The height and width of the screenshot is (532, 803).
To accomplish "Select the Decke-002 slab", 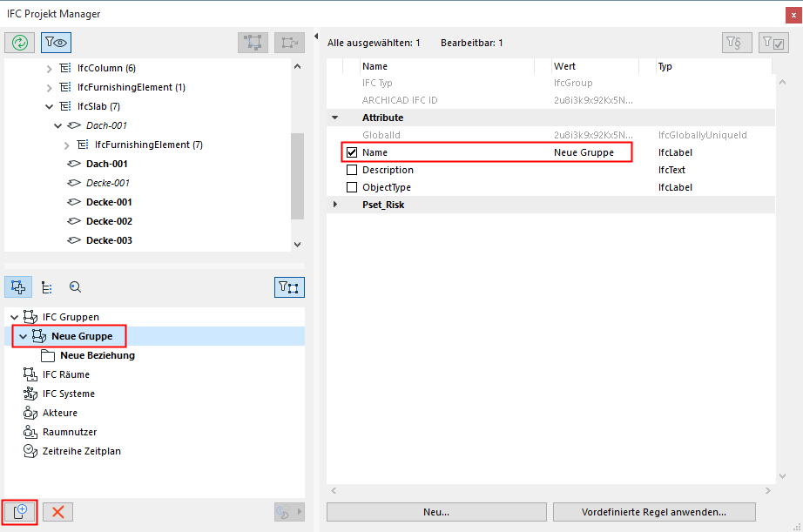I will [109, 221].
